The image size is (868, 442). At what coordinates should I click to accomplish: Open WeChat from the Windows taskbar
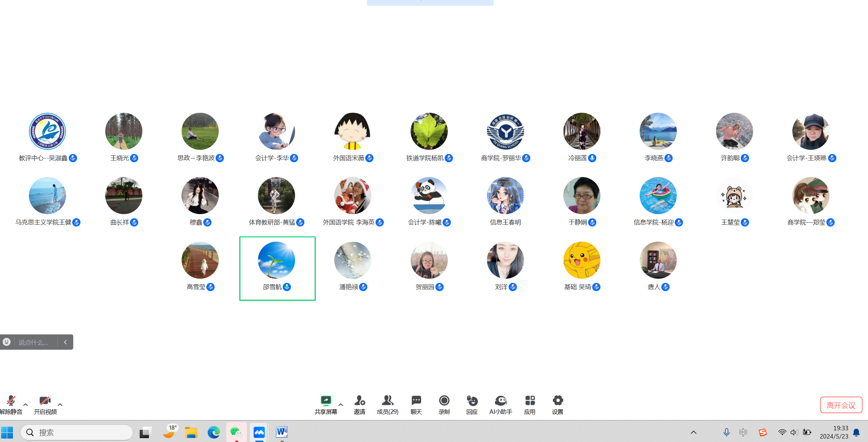tap(236, 432)
